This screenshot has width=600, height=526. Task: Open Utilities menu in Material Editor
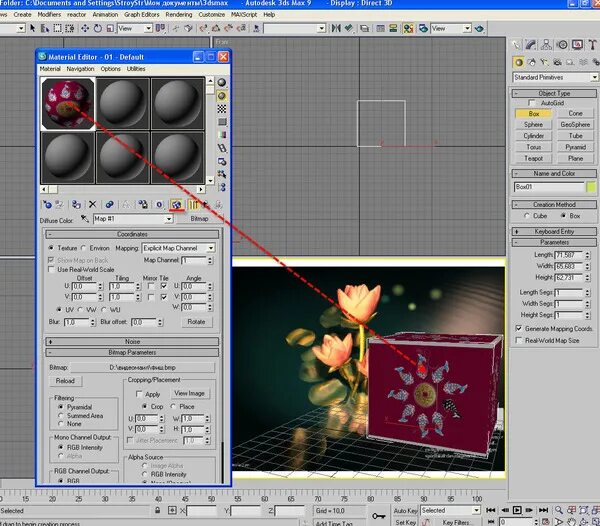point(136,69)
